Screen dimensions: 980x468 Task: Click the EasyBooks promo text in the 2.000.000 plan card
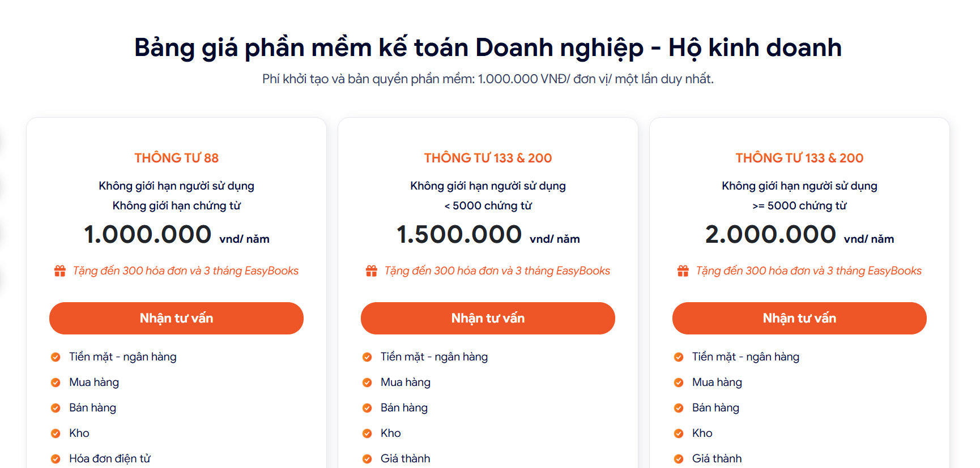pyautogui.click(x=808, y=271)
